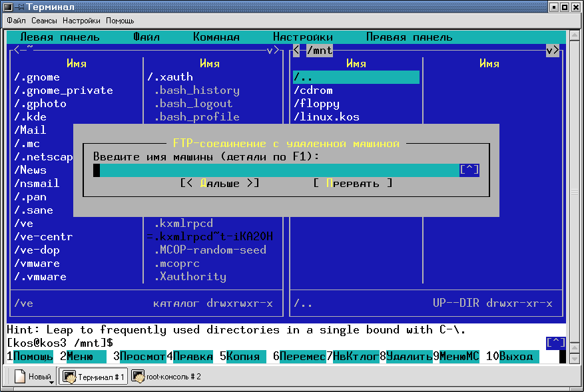
Task: Open the history dropdown [^] of hostname field
Action: [x=469, y=170]
